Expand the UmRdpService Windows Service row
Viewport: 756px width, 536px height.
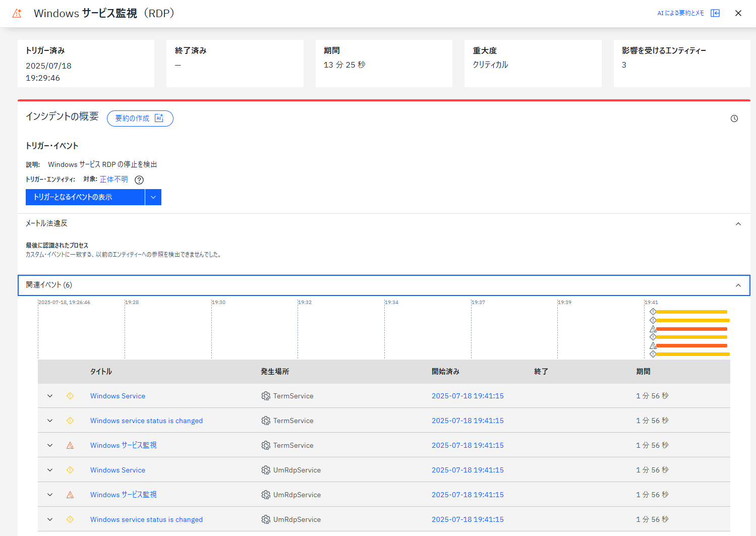(x=50, y=470)
